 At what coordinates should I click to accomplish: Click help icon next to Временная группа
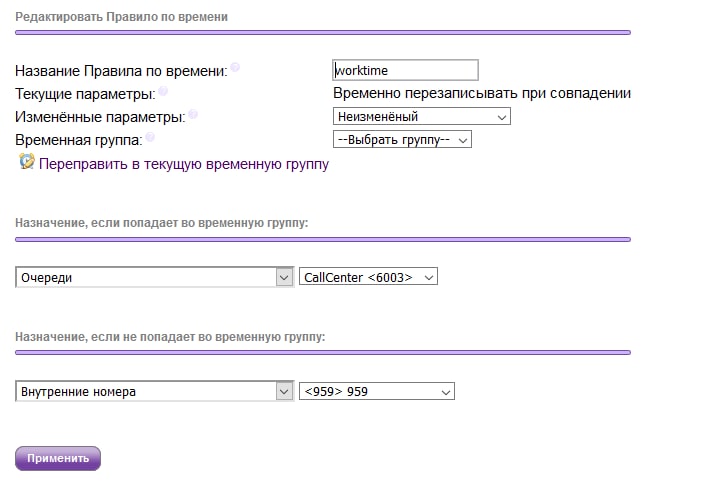click(x=150, y=137)
